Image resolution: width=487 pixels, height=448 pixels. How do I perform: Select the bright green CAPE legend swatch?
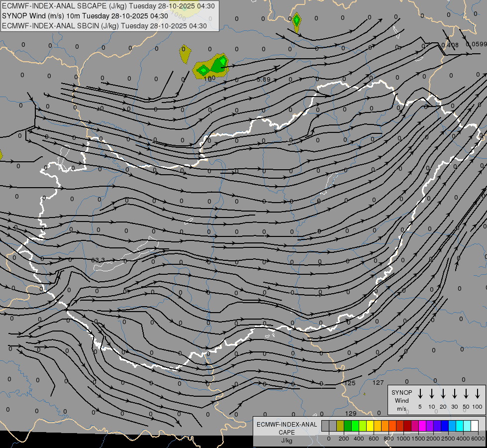tap(355, 426)
